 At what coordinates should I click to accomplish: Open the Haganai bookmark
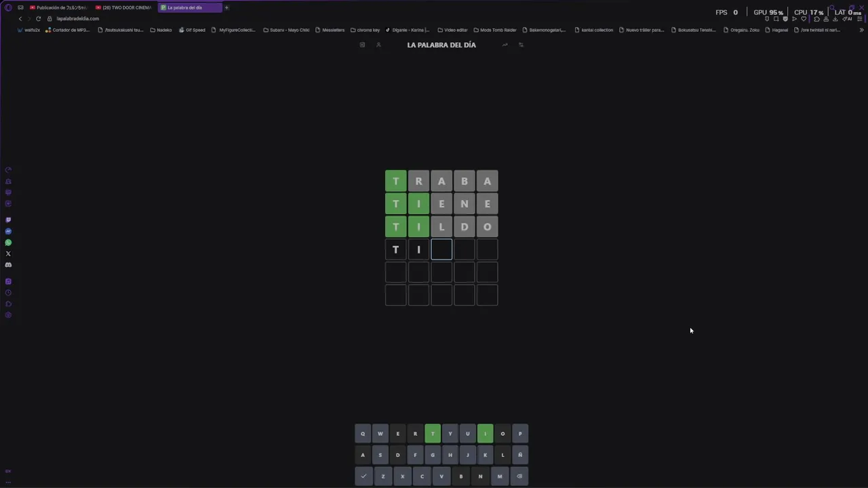[x=776, y=30]
